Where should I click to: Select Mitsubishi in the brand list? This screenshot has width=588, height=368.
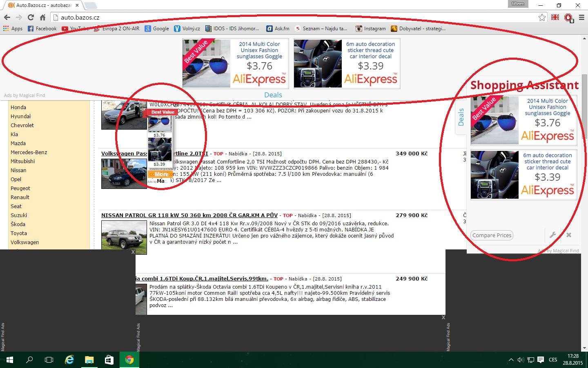(22, 161)
